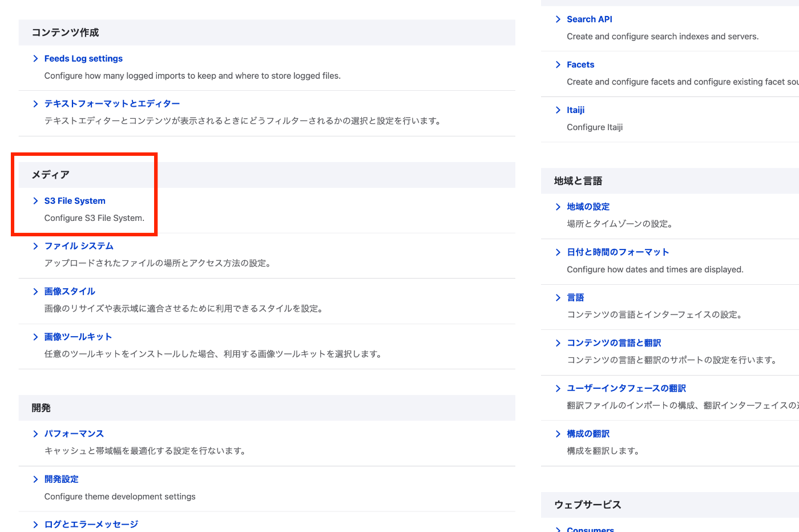Open the 日付と時間のフォーマット link
The height and width of the screenshot is (532, 799).
[x=618, y=252]
